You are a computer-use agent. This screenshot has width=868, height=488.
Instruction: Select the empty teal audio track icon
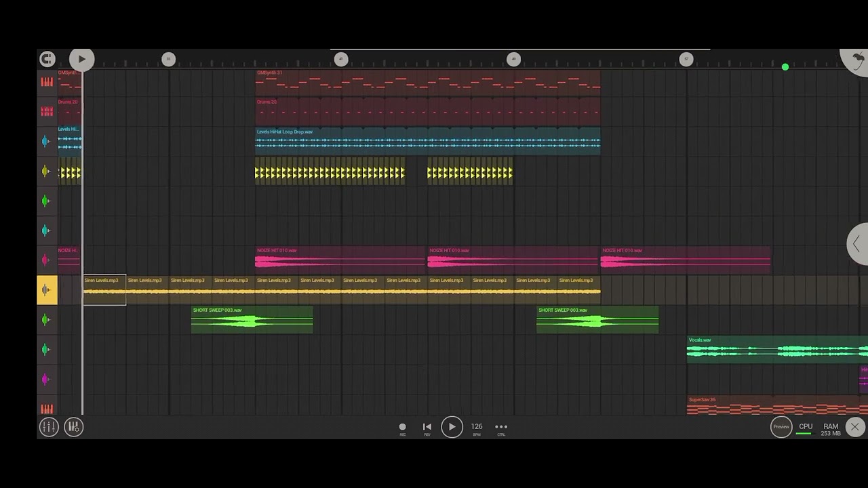47,230
